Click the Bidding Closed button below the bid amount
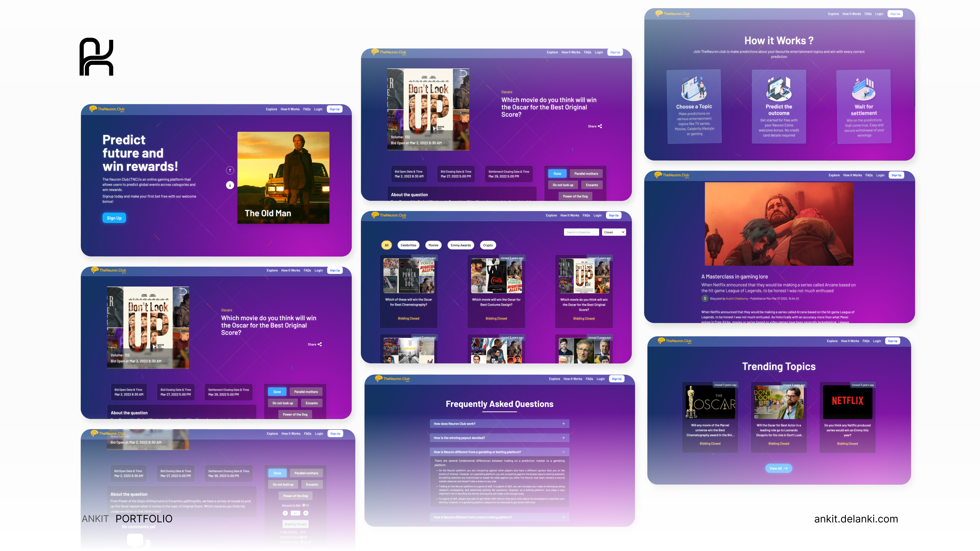Viewport: 980px width, 551px height. pyautogui.click(x=296, y=524)
